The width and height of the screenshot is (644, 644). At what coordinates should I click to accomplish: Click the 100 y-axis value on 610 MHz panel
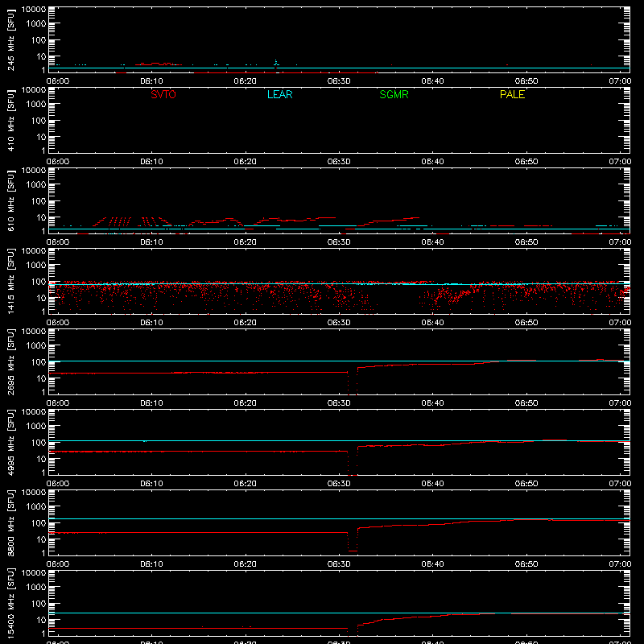pos(39,201)
